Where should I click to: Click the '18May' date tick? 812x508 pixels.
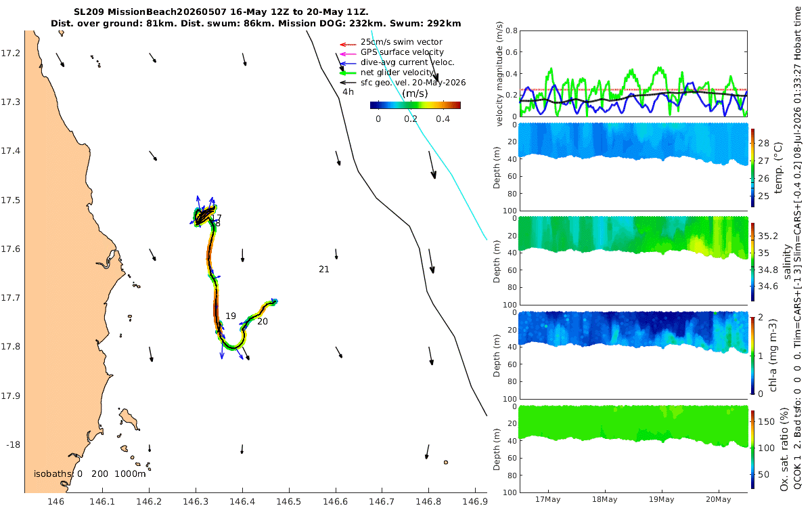pyautogui.click(x=604, y=499)
